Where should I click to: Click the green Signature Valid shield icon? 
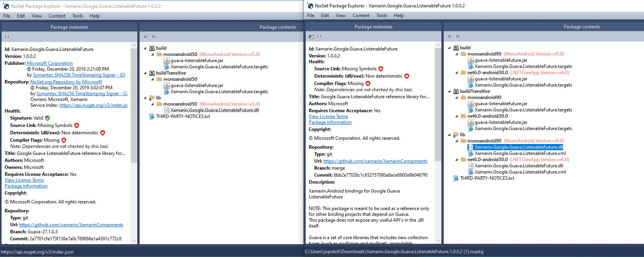pyautogui.click(x=47, y=118)
